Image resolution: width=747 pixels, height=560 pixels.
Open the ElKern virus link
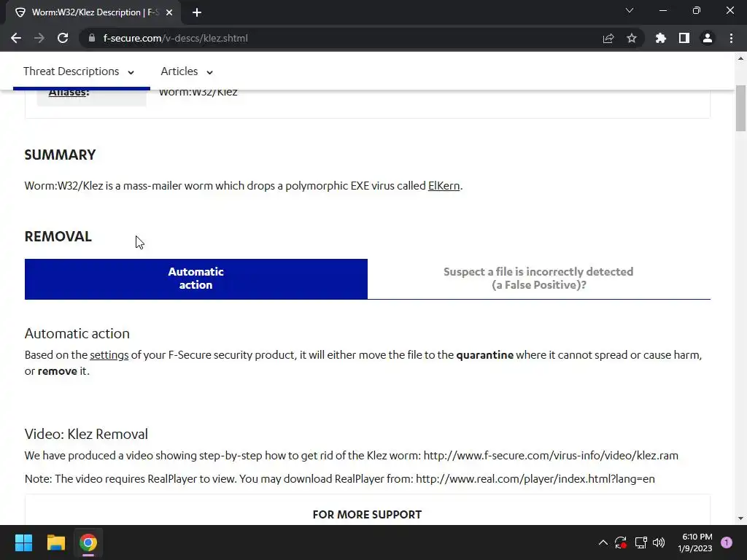coord(444,186)
